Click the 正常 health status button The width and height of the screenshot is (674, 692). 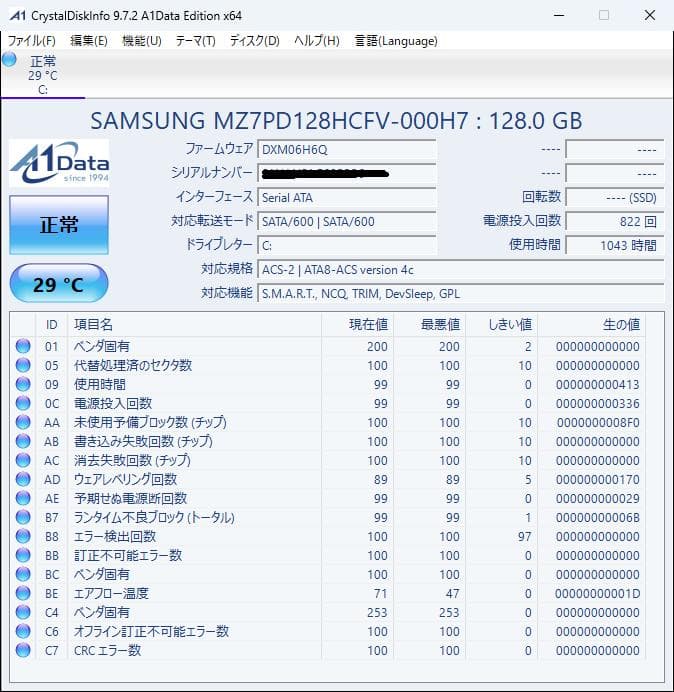pyautogui.click(x=59, y=225)
